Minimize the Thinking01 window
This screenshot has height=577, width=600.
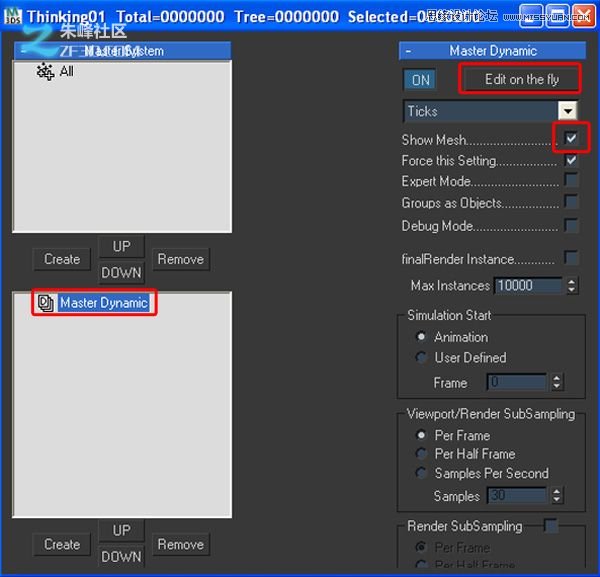tap(531, 16)
